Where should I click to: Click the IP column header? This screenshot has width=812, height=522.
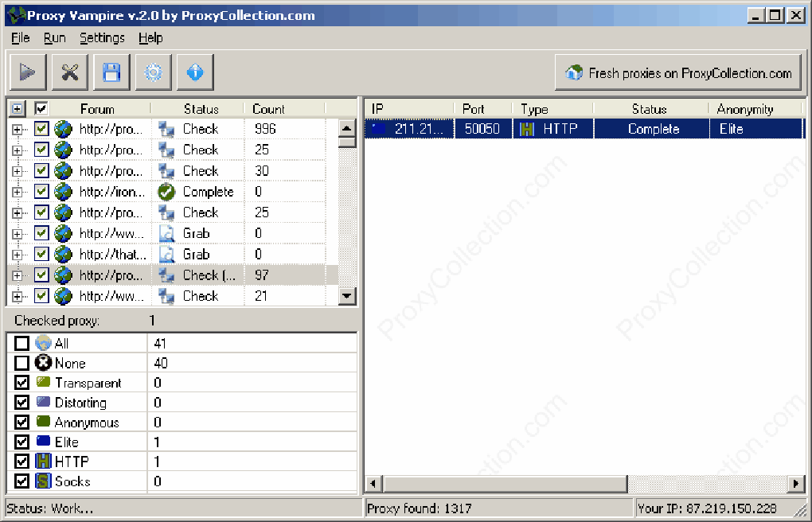coord(410,109)
